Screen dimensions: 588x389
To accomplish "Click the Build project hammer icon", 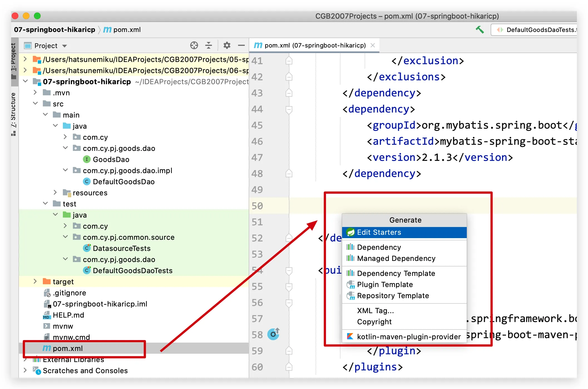I will pos(480,29).
